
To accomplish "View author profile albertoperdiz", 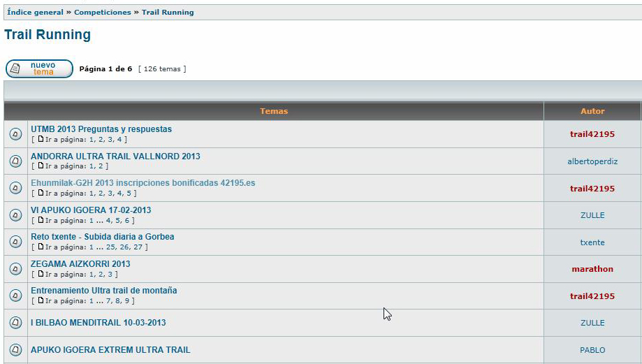I will point(592,161).
